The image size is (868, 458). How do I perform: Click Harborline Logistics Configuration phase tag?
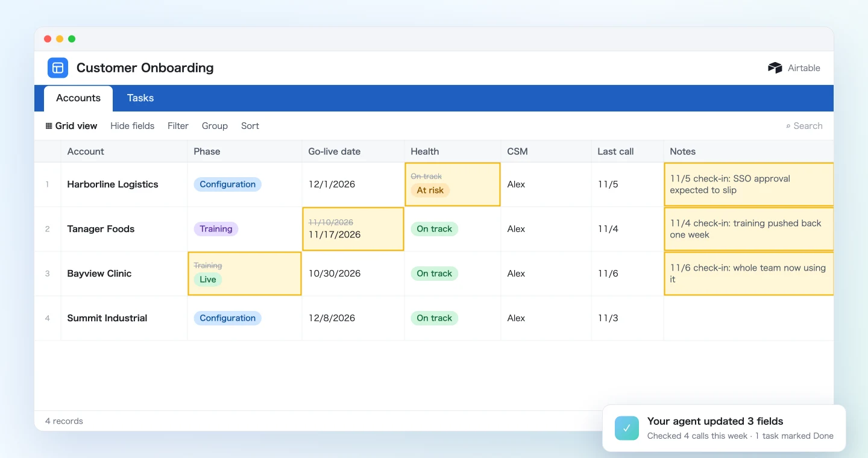click(x=228, y=184)
